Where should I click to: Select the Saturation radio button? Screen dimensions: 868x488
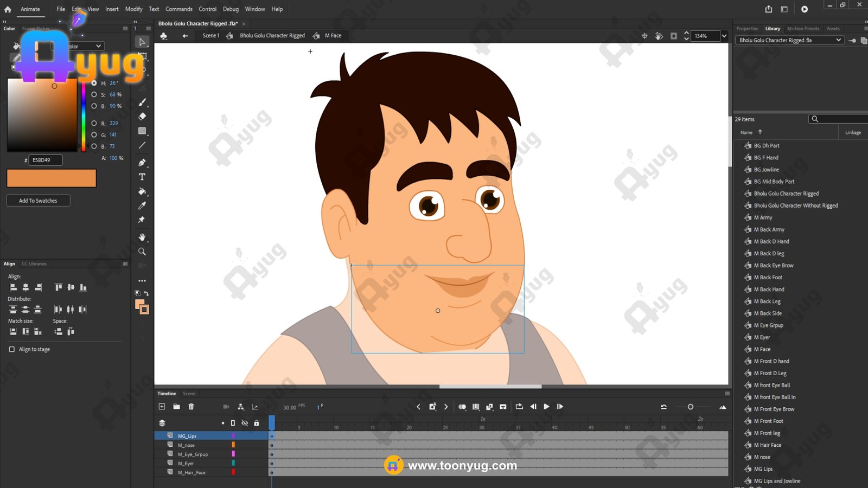pos(94,94)
